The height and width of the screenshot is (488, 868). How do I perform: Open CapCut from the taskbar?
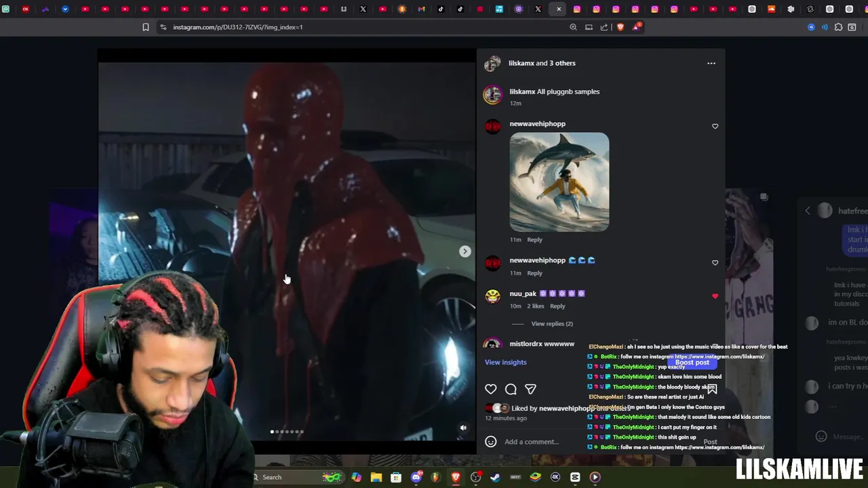point(575,477)
